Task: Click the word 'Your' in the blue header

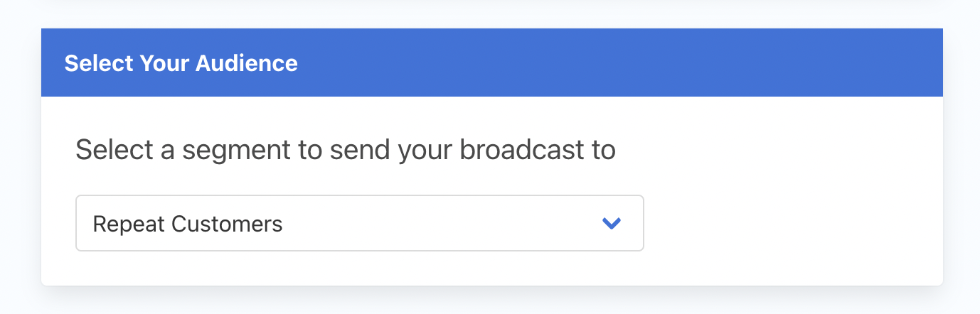Action: (x=164, y=63)
